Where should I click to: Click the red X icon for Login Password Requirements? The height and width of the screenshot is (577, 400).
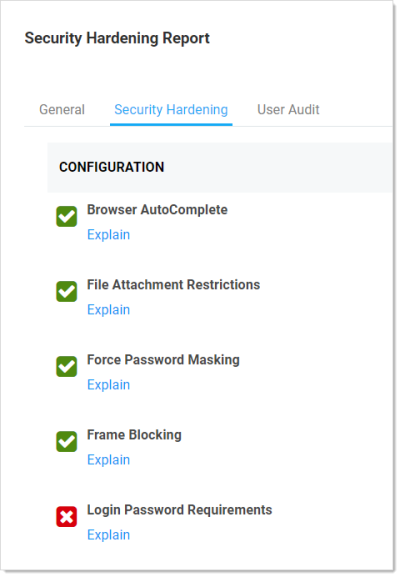coord(67,517)
